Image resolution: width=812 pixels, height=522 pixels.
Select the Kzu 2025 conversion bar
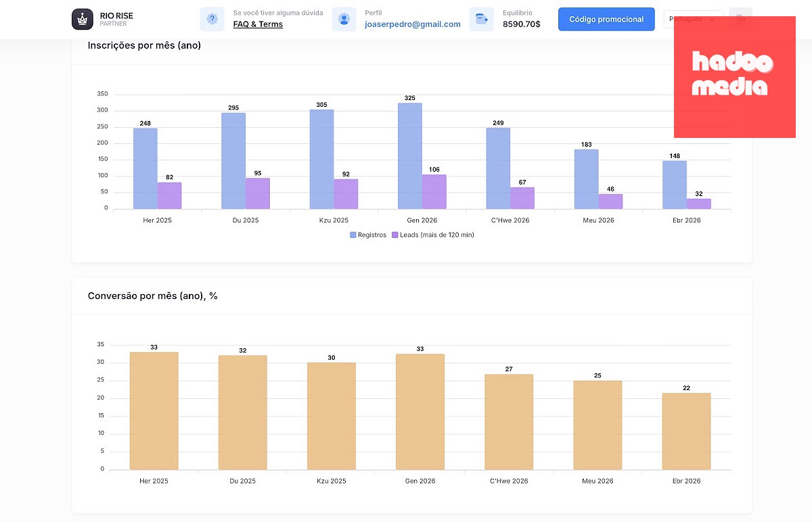pos(332,417)
